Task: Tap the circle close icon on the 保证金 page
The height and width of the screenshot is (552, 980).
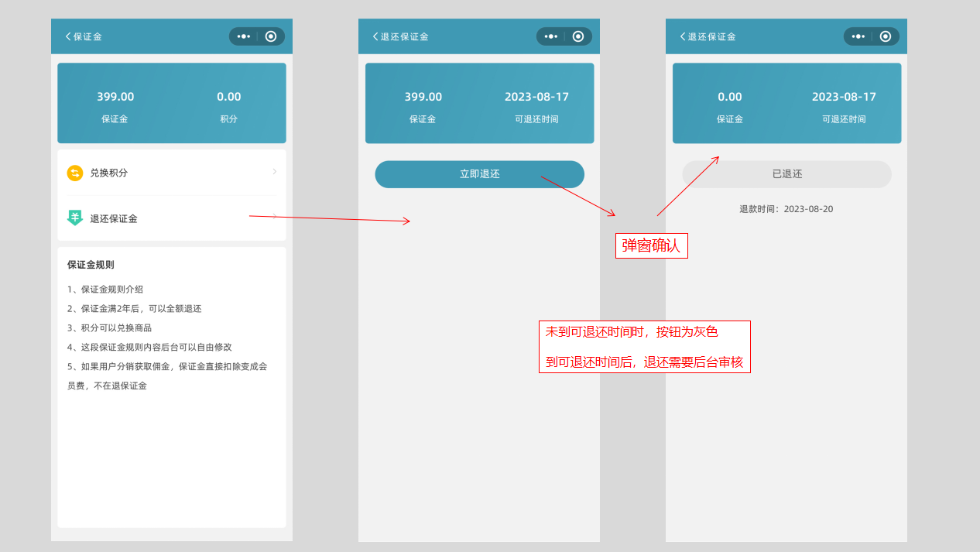Action: 270,36
